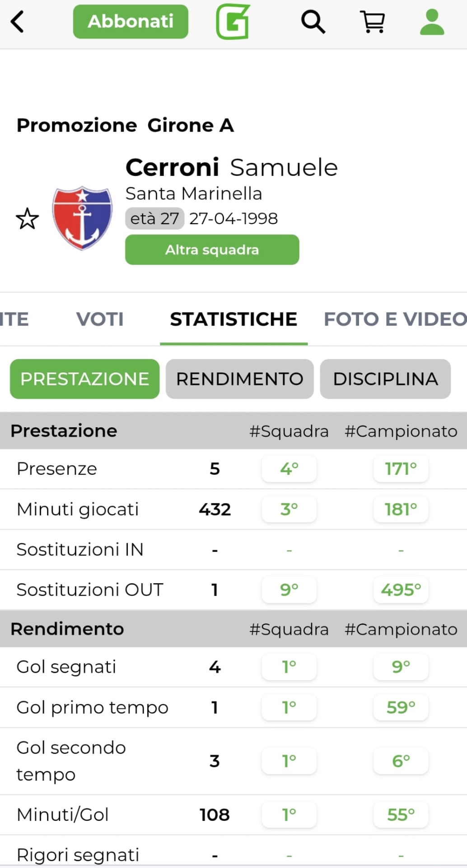Tap the Presenze squad rank 4° badge

click(x=289, y=469)
